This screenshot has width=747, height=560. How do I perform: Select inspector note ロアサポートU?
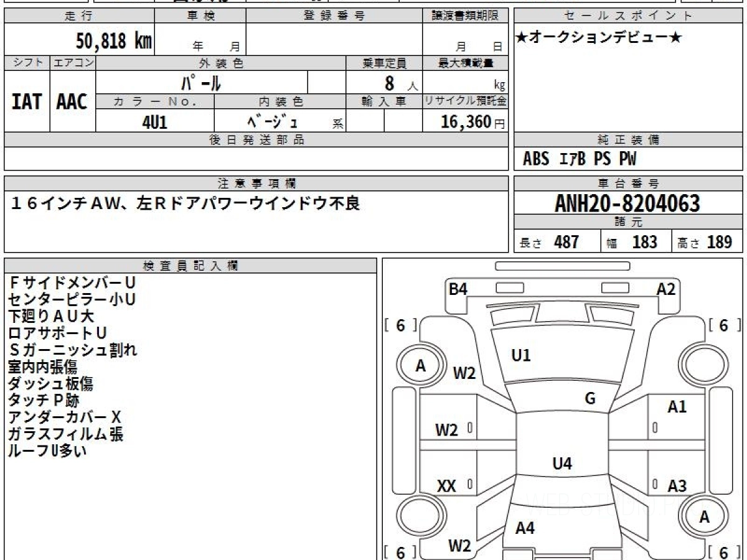coord(58,333)
